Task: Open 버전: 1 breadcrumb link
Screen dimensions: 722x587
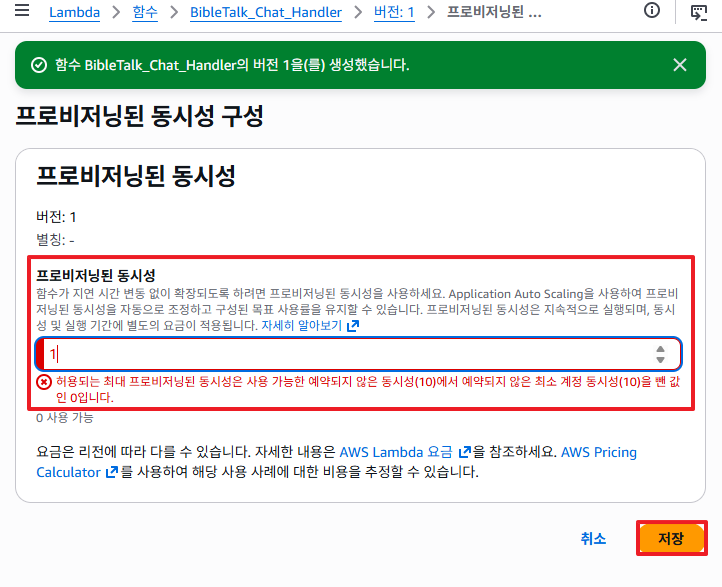Action: (394, 12)
